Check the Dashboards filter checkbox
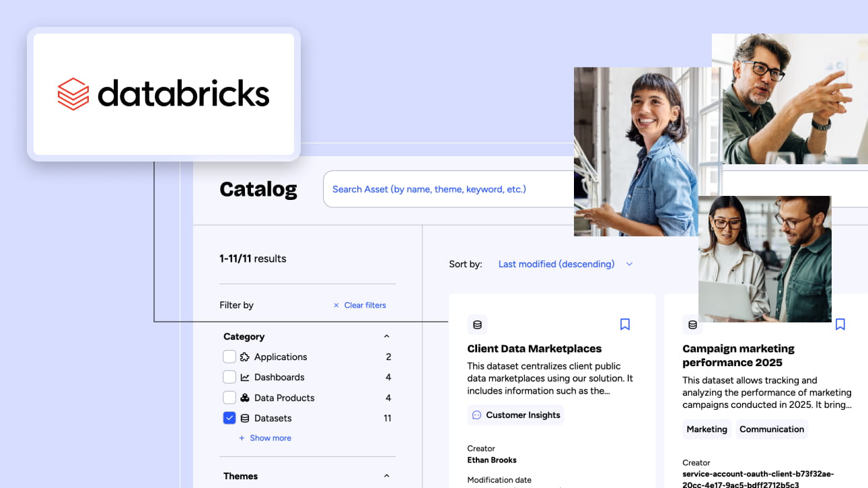The image size is (868, 488). 229,378
